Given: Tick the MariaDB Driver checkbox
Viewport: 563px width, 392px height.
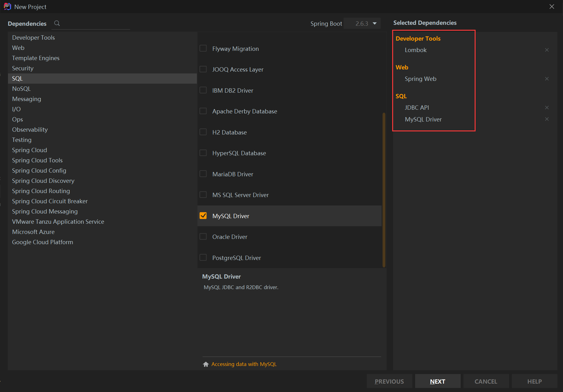Looking at the screenshot, I should click(203, 174).
